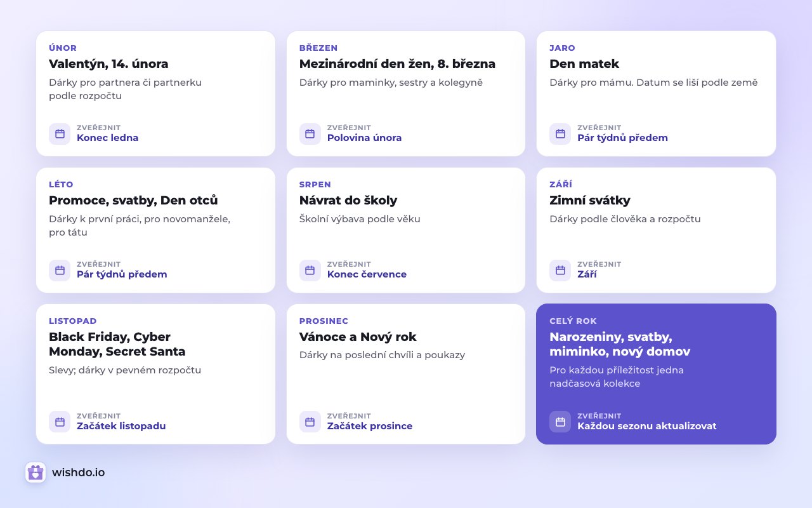Click the wishdo.io brand name
The height and width of the screenshot is (508, 812).
click(x=79, y=472)
